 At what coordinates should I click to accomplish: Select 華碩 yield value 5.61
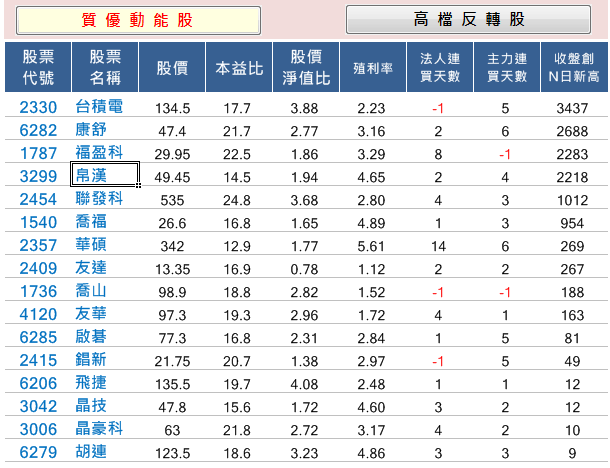[x=371, y=246]
